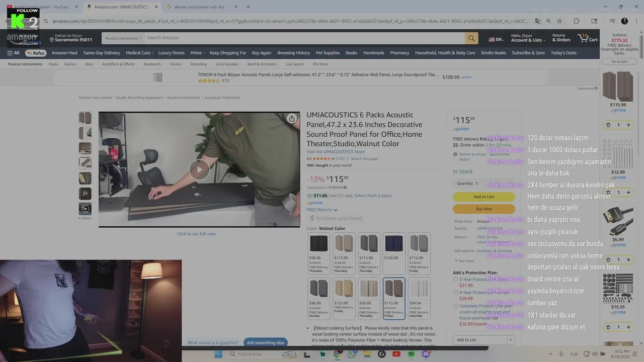Screen dimensions: 644x362
Task: Select the $125.99 light wood color swatch
Action: [x=344, y=299]
